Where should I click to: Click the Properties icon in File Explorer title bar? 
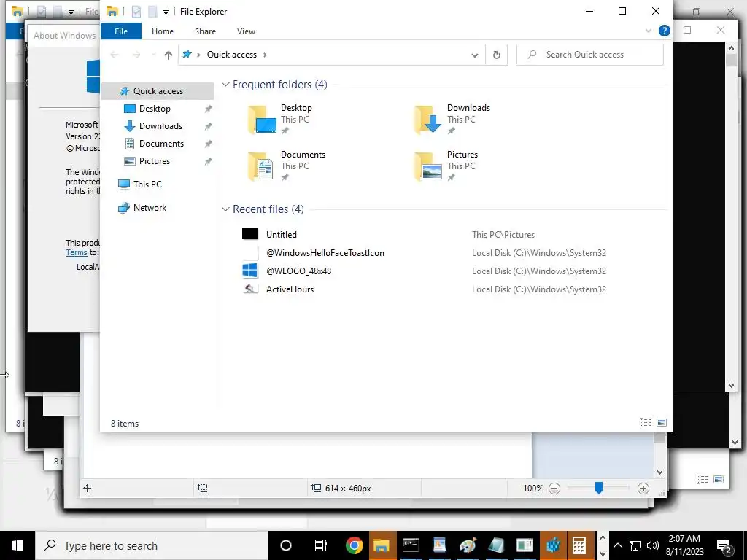(136, 12)
